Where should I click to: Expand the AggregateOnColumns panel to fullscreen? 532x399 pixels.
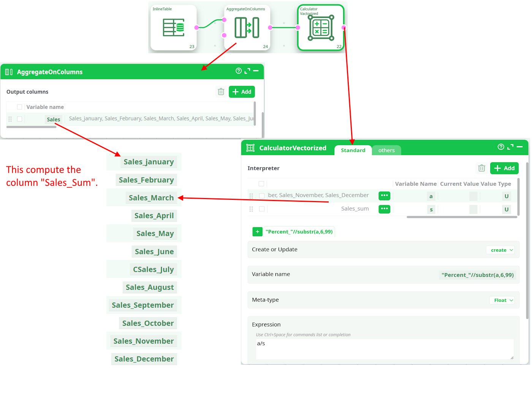247,71
